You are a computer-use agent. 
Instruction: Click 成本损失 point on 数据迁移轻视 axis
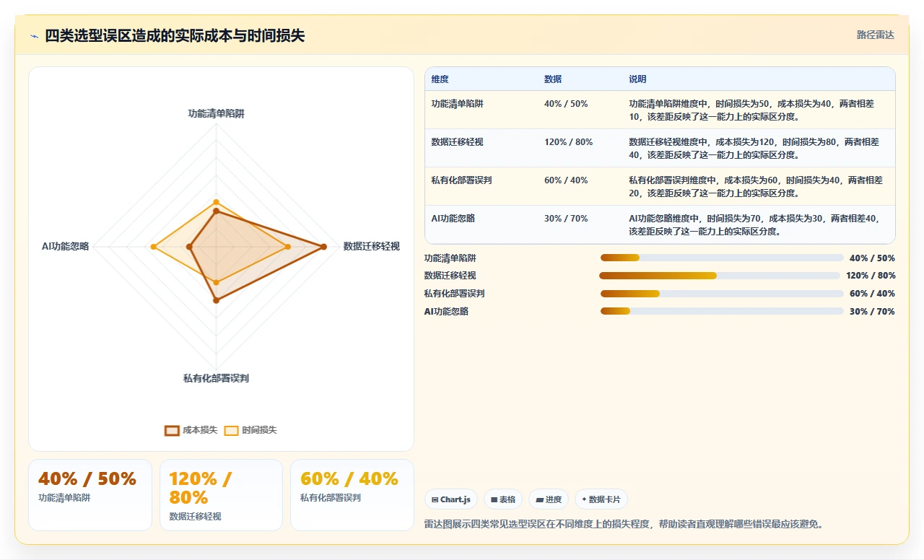(x=323, y=247)
